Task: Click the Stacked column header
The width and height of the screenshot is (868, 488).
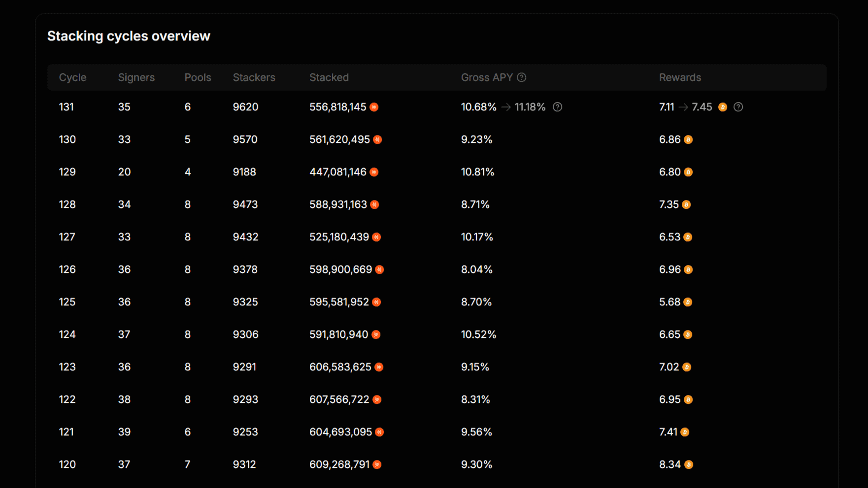Action: pyautogui.click(x=329, y=77)
